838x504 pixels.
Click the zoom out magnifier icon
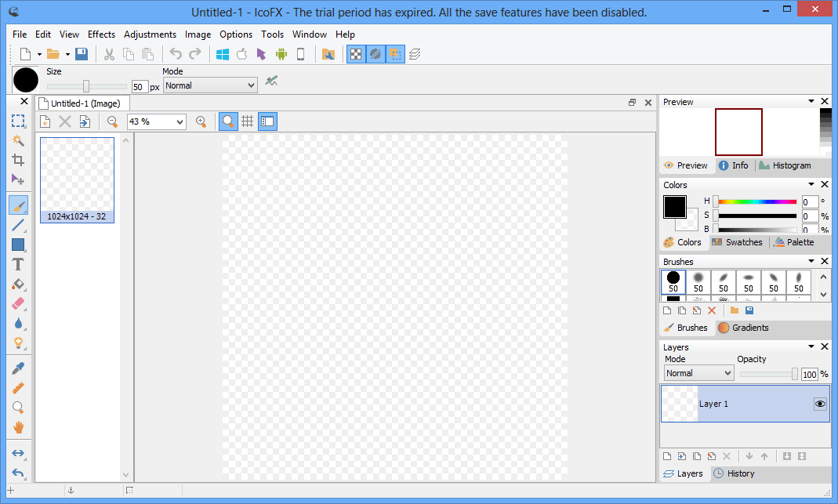tap(112, 121)
